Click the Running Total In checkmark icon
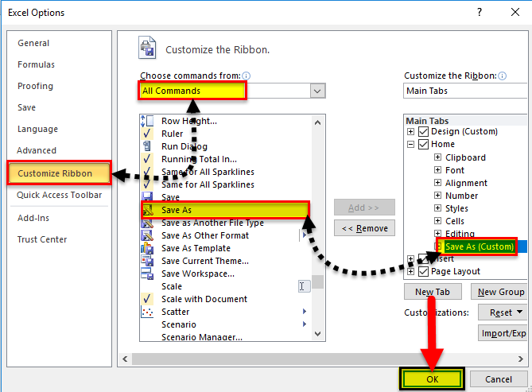The image size is (532, 392). click(147, 159)
